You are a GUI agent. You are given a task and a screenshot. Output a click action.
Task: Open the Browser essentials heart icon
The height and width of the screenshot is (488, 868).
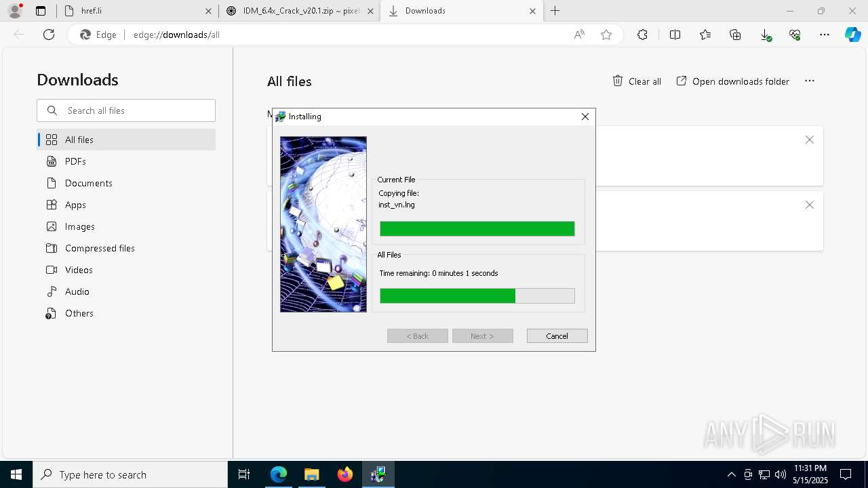795,35
